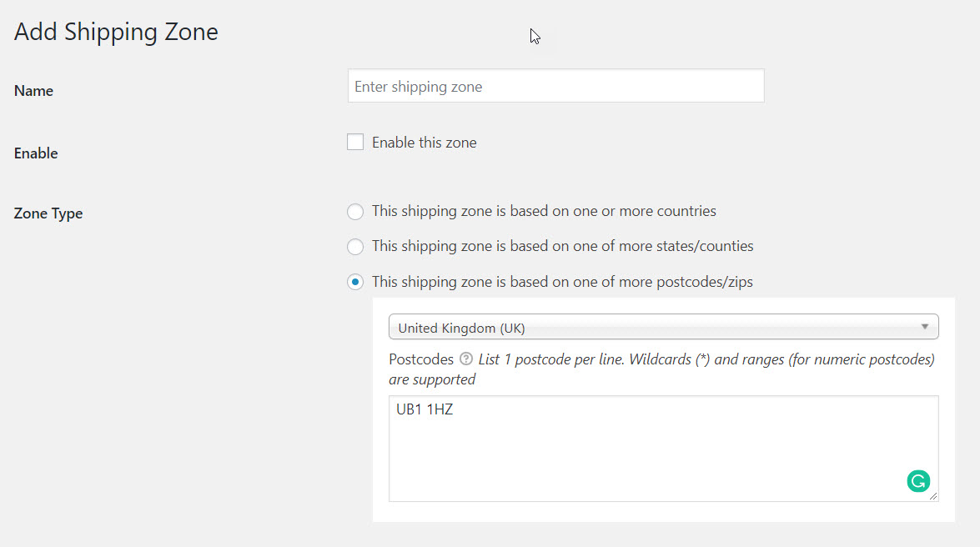Screen dimensions: 980x547
Task: Click the dropdown arrow beside United Kingdom (UK)
Action: click(x=926, y=326)
